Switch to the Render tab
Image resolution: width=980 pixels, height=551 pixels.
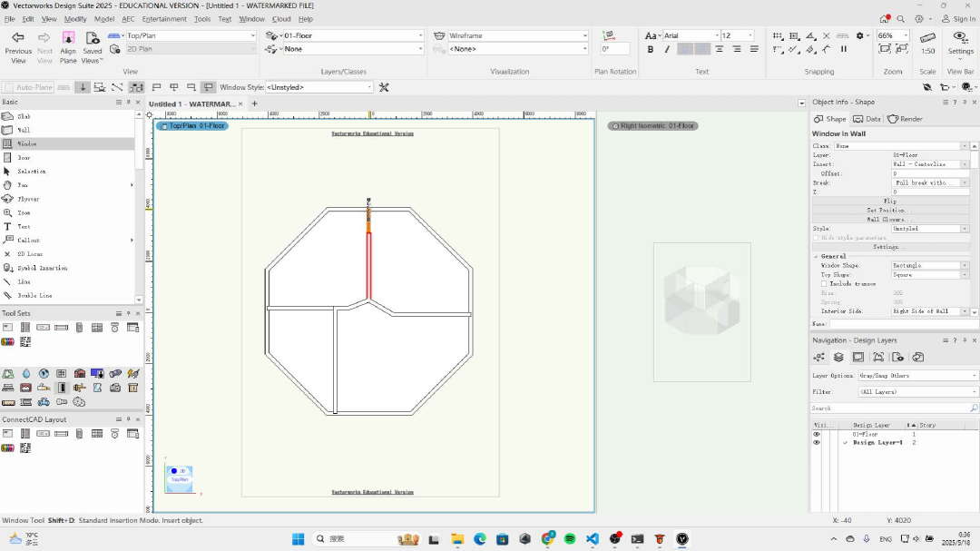pos(906,119)
